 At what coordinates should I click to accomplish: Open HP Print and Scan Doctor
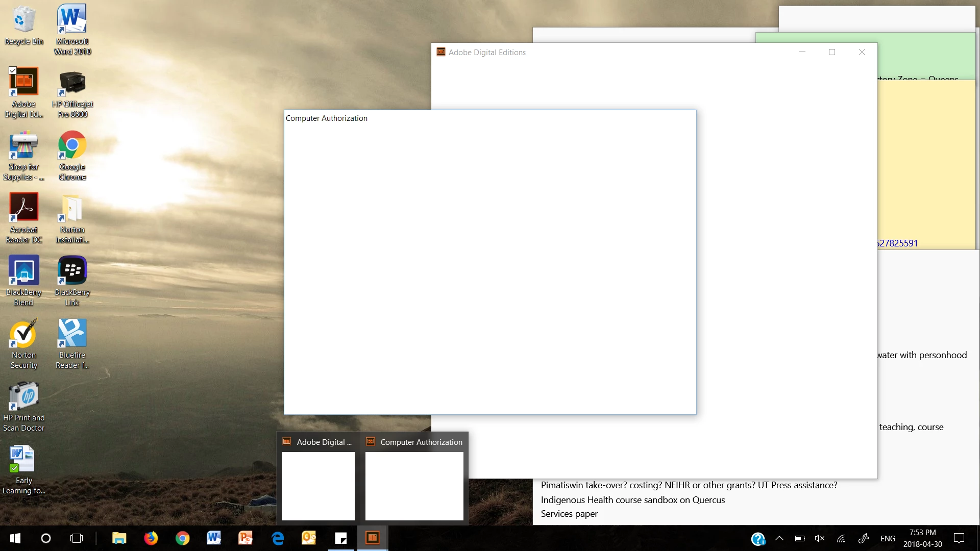23,396
